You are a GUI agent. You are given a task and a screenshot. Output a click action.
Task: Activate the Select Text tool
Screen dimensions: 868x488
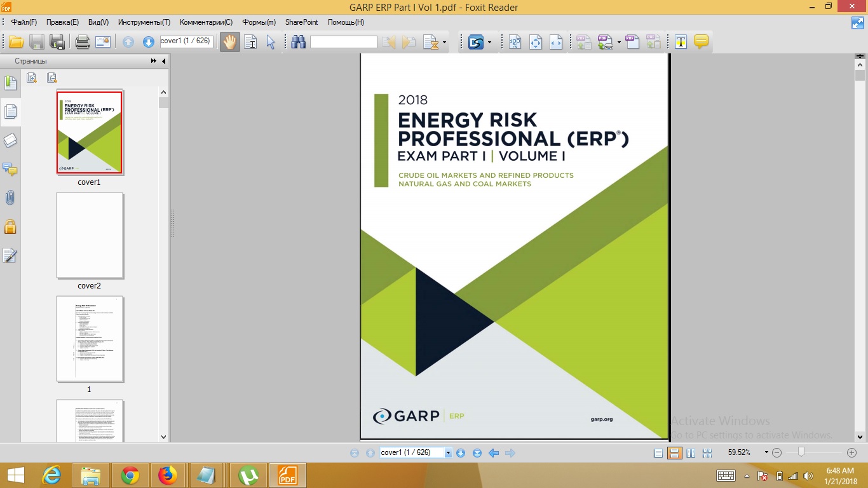(x=251, y=43)
